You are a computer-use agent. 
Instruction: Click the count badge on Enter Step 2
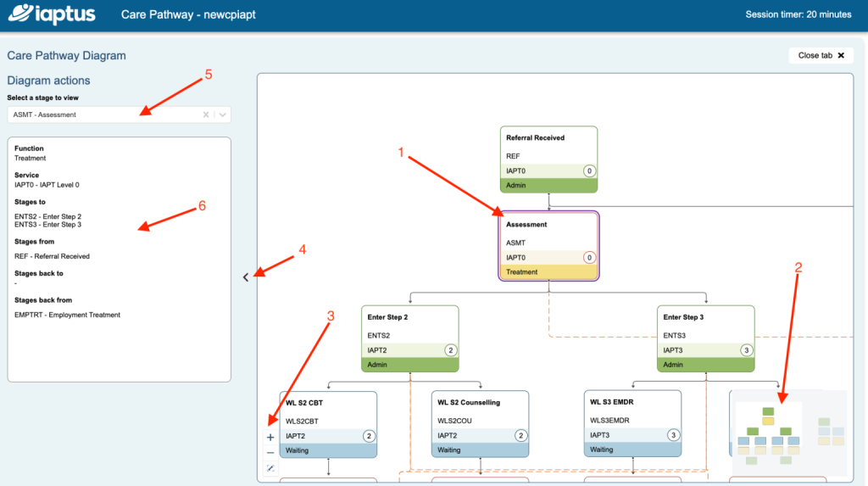point(451,349)
